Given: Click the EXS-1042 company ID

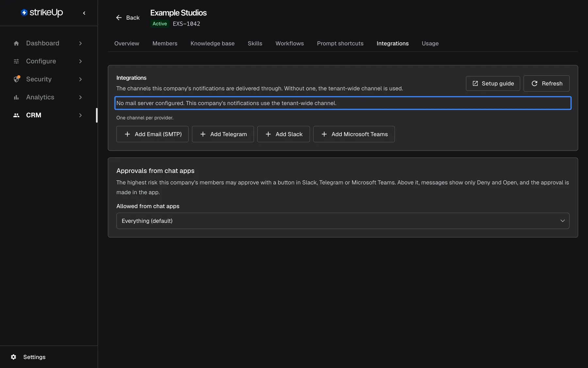Looking at the screenshot, I should (x=187, y=24).
